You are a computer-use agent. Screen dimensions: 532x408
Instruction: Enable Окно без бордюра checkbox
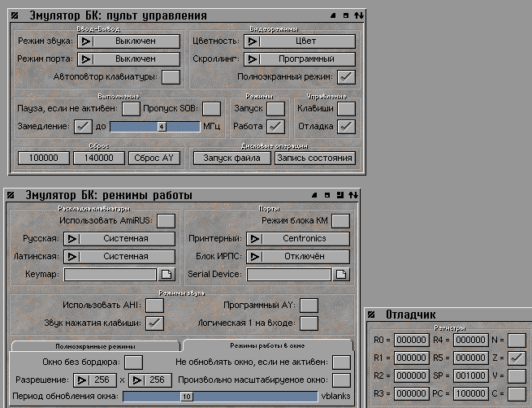(134, 362)
